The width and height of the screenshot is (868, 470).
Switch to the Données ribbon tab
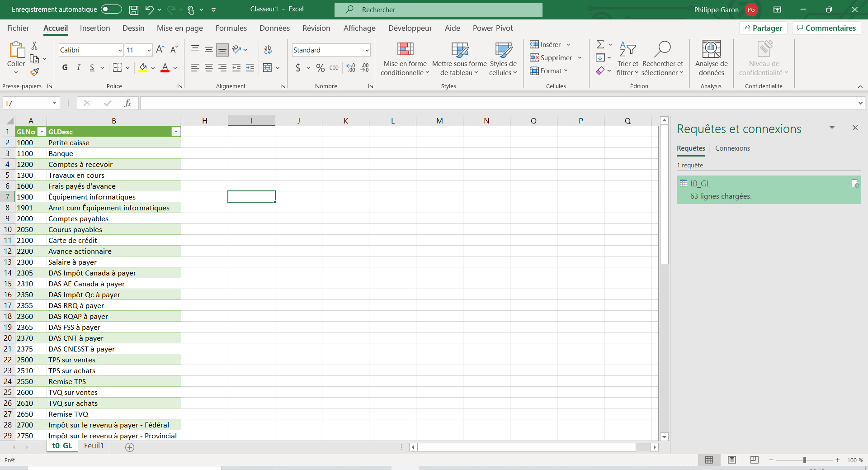click(x=274, y=28)
